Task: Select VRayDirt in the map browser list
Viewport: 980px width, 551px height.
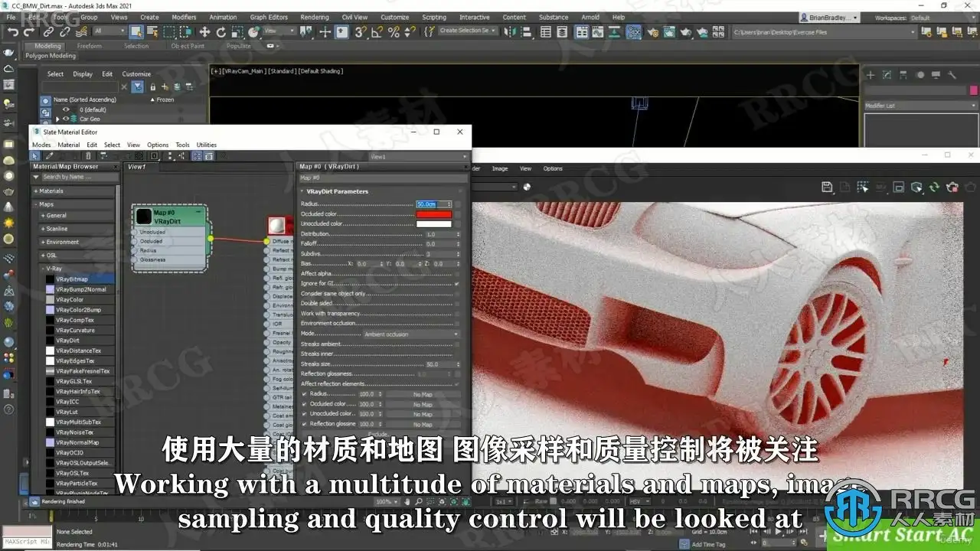Action: click(x=67, y=341)
